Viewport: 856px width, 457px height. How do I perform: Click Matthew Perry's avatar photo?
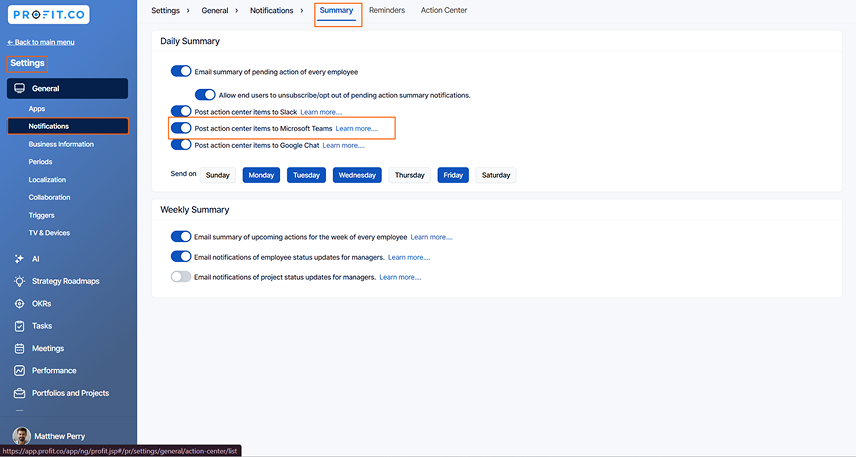21,436
